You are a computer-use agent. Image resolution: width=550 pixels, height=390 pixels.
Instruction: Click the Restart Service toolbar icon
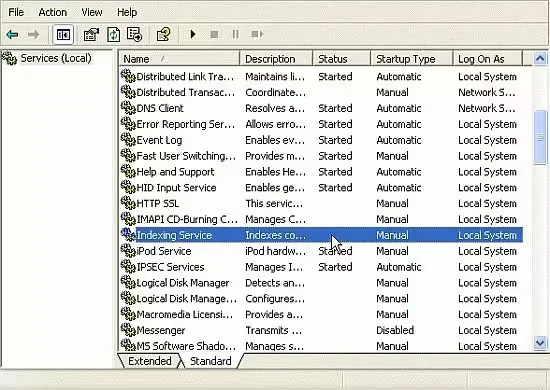click(x=257, y=34)
